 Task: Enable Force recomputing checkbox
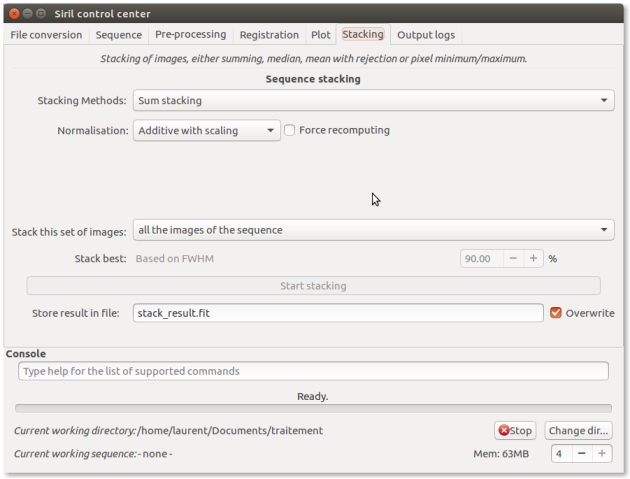[x=290, y=130]
